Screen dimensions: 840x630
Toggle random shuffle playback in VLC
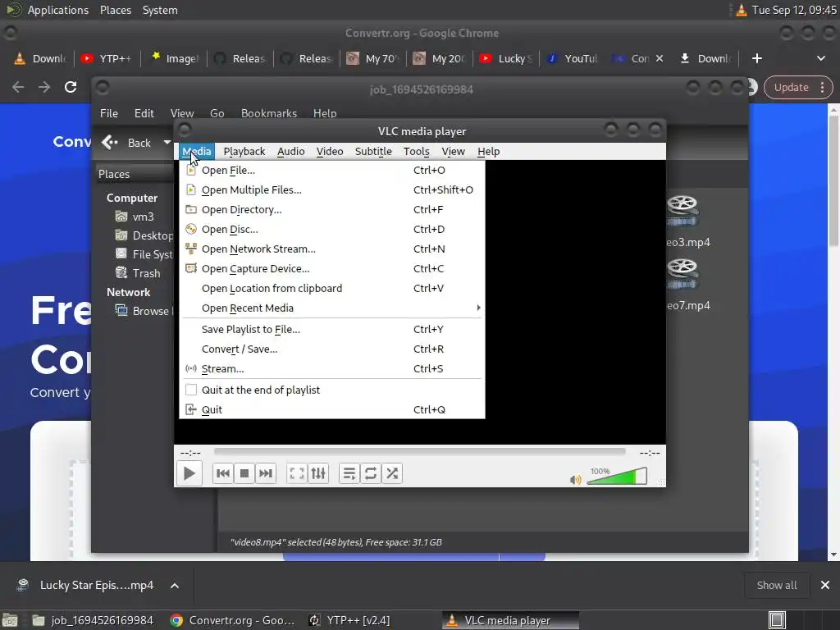pos(392,473)
